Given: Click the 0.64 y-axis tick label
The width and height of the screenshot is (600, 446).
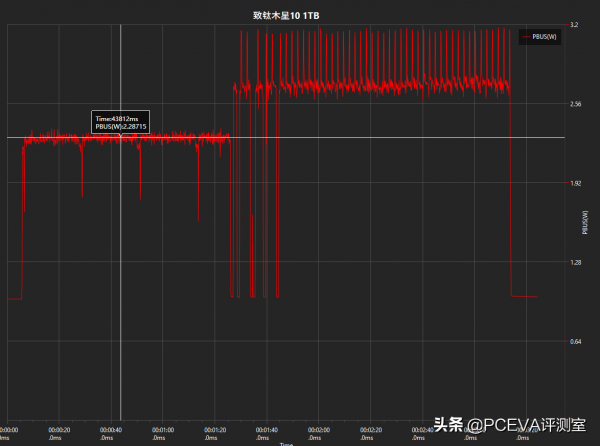Looking at the screenshot, I should point(576,341).
